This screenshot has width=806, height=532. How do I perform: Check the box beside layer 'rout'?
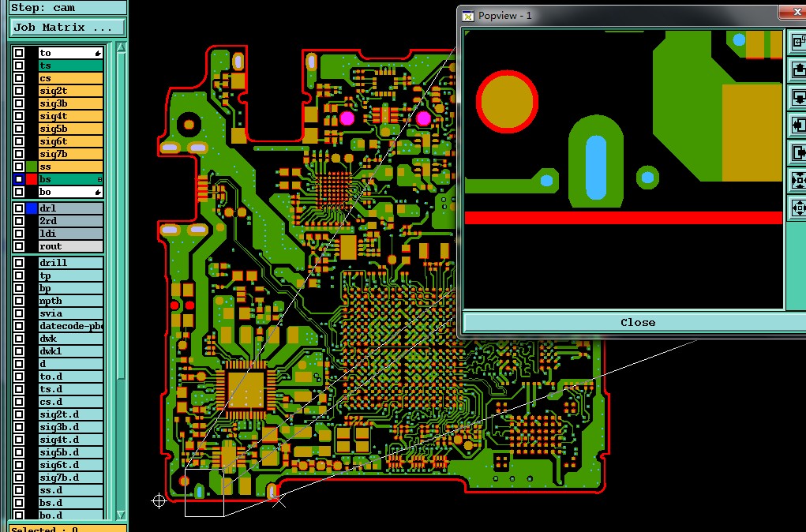click(x=19, y=246)
